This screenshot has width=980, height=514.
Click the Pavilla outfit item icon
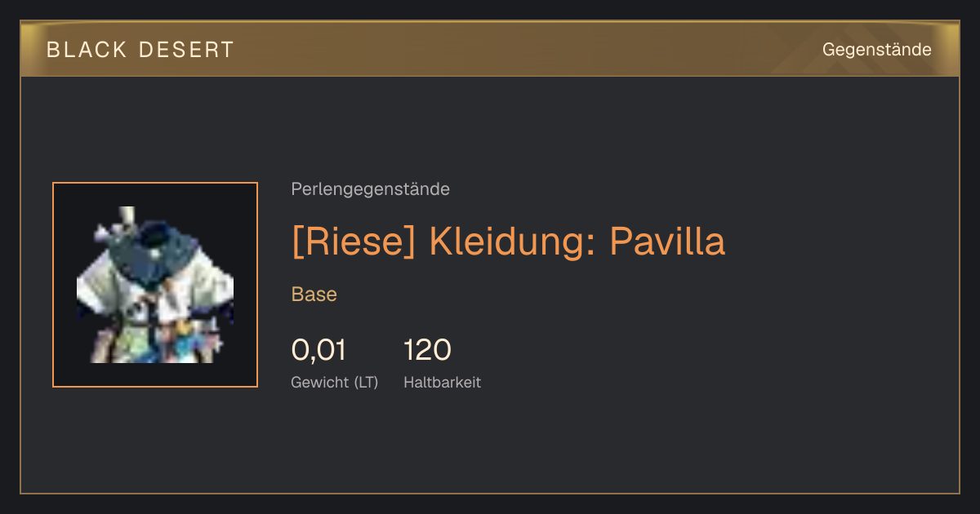(x=155, y=285)
